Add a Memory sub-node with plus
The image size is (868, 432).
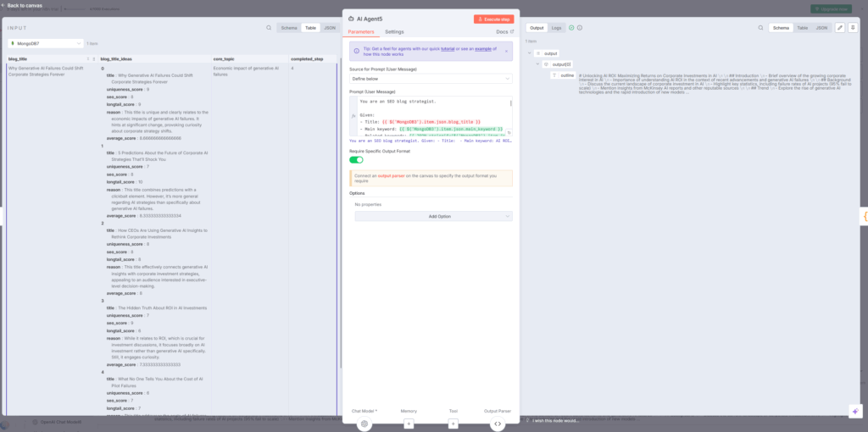pyautogui.click(x=409, y=423)
